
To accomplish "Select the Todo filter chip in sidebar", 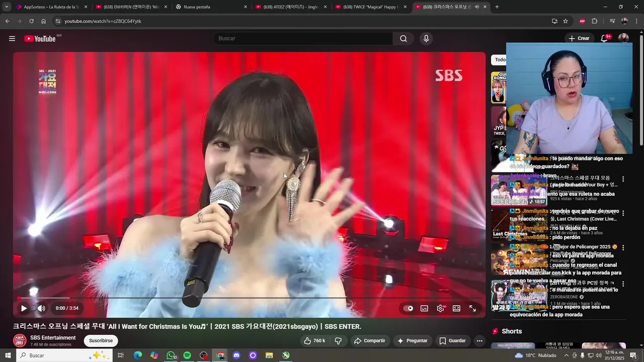I will point(500,60).
